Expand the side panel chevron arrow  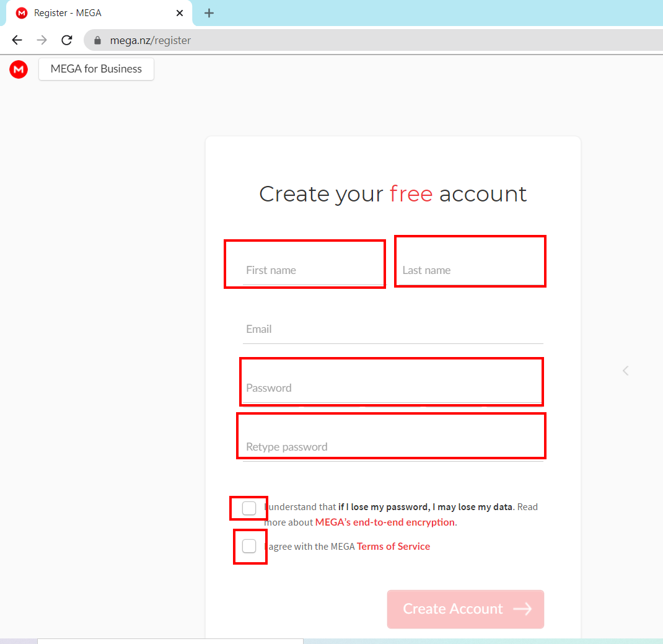pos(626,371)
